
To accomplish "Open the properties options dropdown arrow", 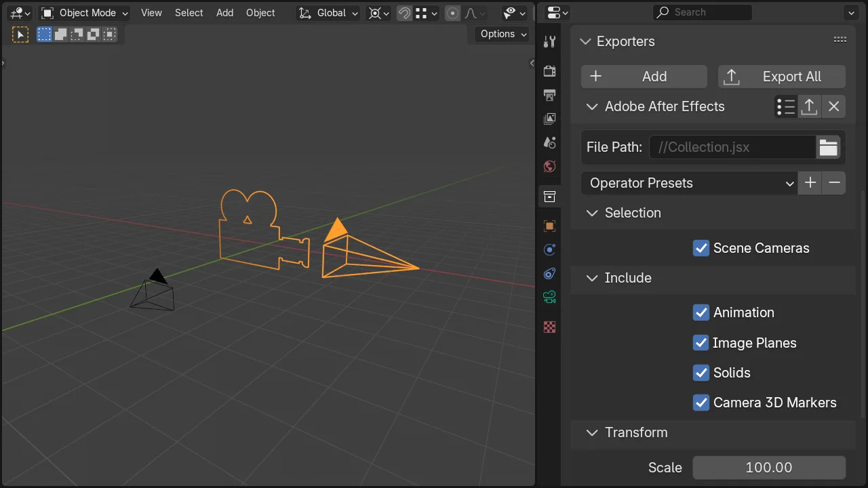I will (x=851, y=12).
